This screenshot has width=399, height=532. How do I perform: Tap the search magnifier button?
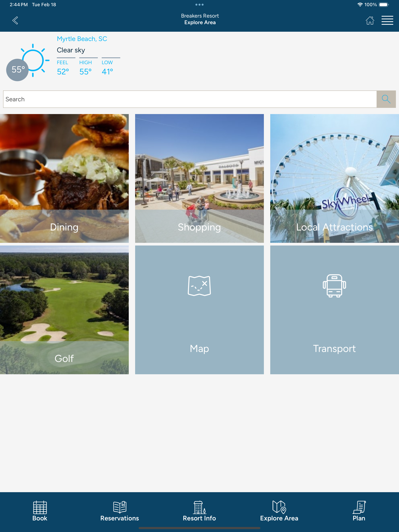pos(386,99)
